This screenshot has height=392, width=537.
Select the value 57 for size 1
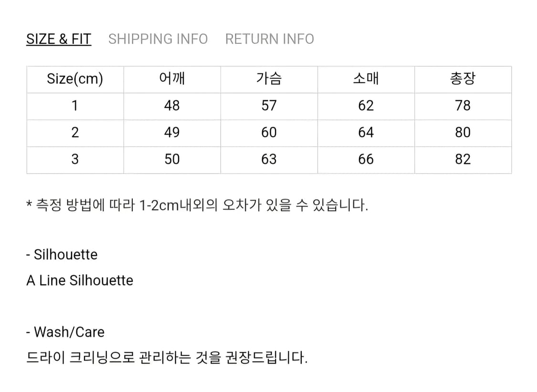click(x=269, y=106)
